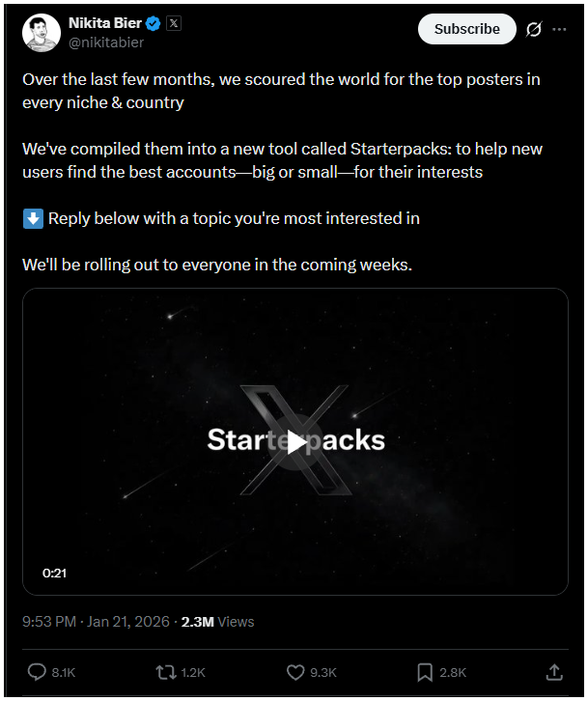588x701 pixels.
Task: Open the three-dot More options menu
Action: (559, 29)
